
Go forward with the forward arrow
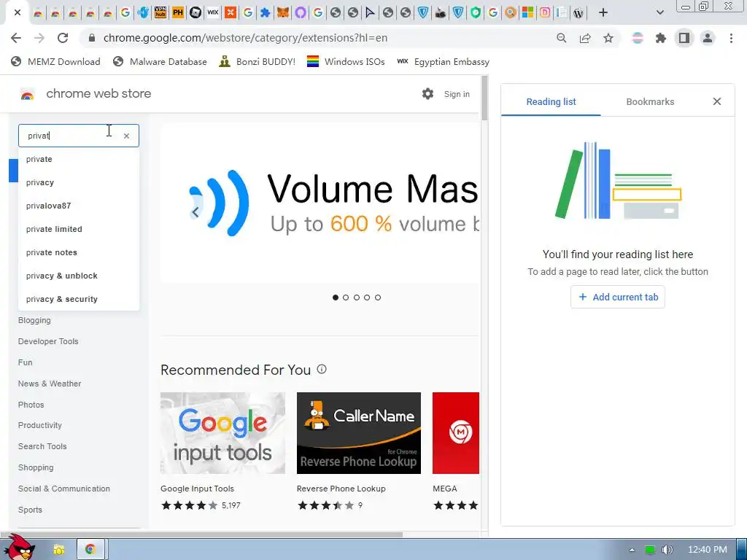[39, 38]
